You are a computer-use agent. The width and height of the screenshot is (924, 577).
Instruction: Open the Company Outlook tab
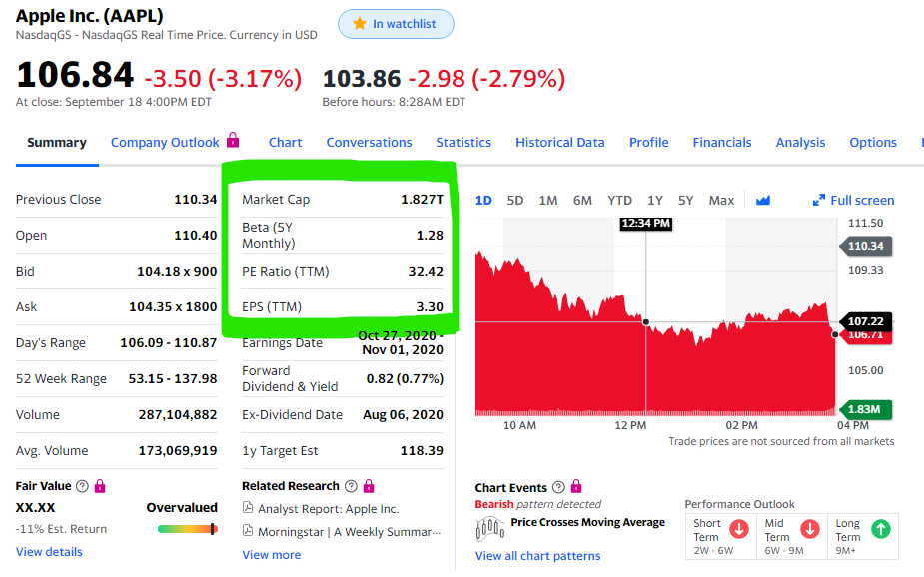point(165,143)
